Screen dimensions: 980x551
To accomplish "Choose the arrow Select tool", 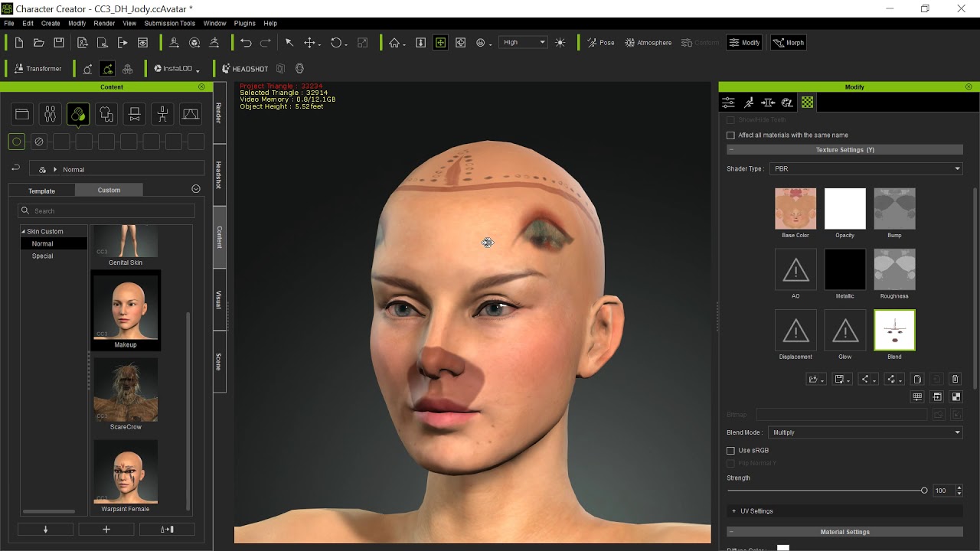I will pos(289,43).
